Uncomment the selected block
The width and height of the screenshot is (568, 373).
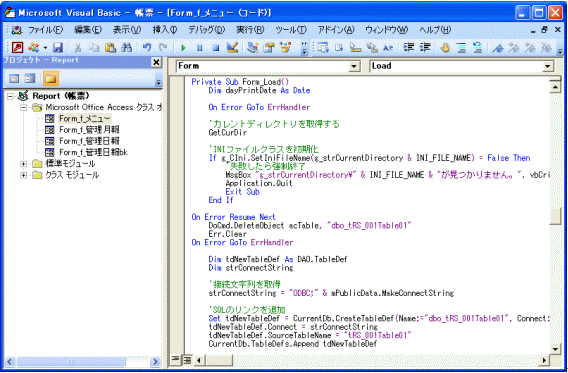(478, 47)
